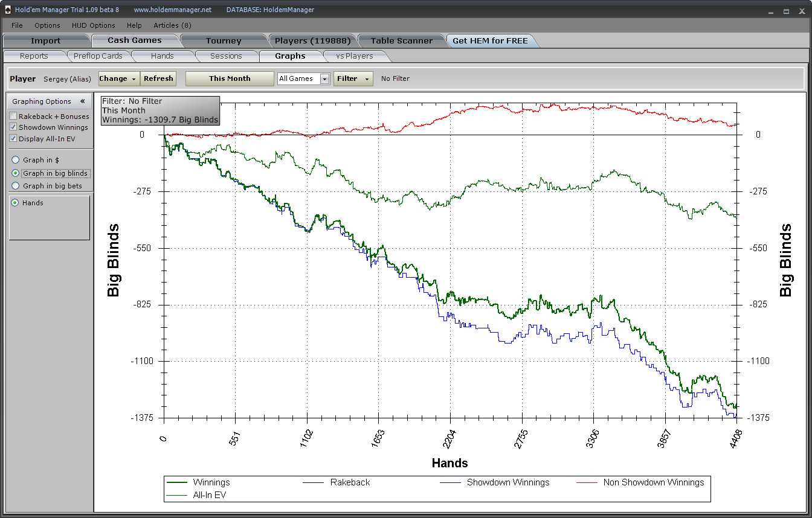Click Non Showdown Winnings red legend line
This screenshot has height=518, width=812.
point(587,482)
